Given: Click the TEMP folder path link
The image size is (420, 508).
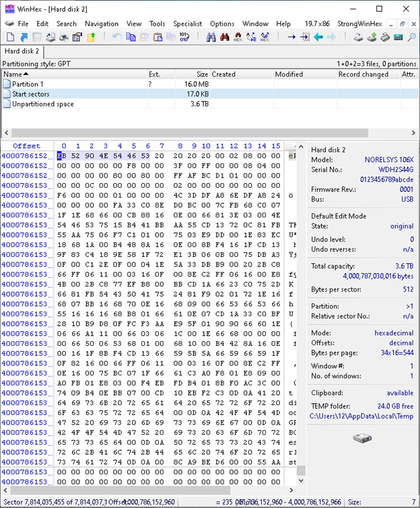Looking at the screenshot, I should [361, 416].
